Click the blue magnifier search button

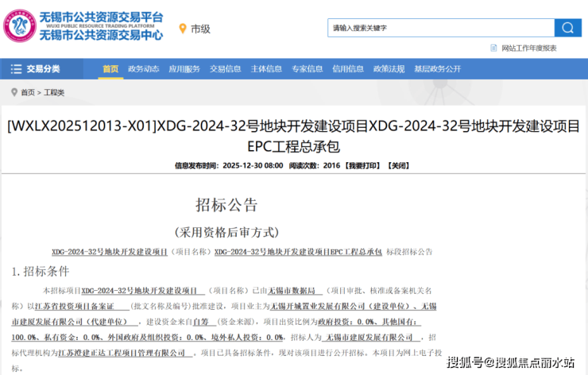pyautogui.click(x=567, y=28)
